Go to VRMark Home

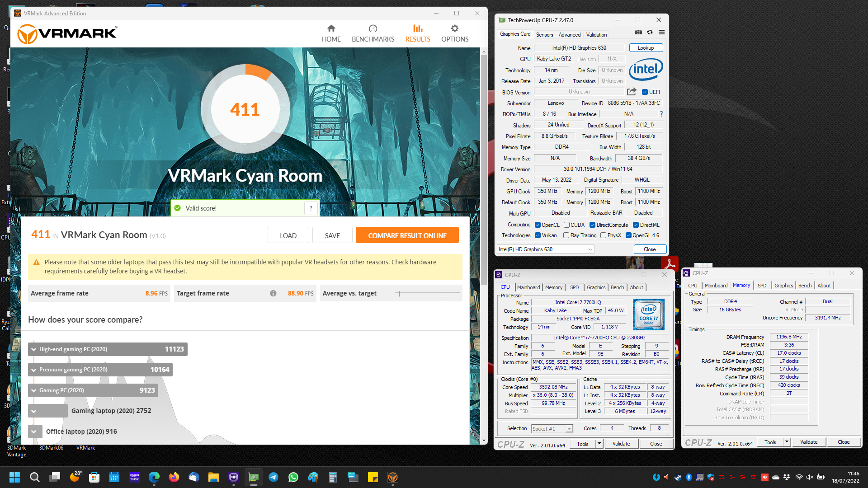point(331,33)
